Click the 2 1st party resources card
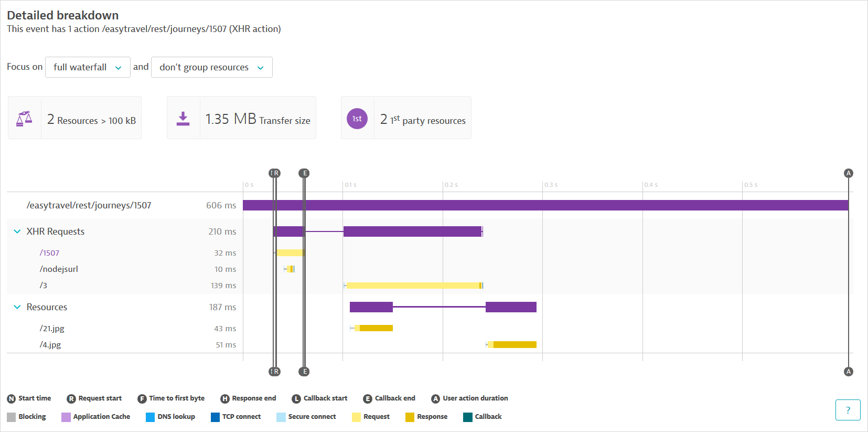This screenshot has width=868, height=432. point(406,118)
